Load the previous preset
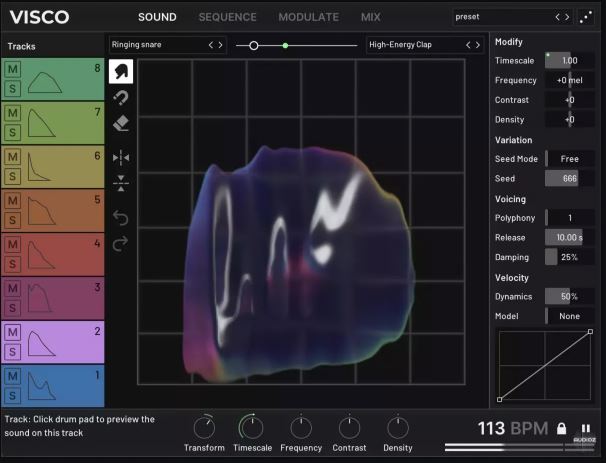The width and height of the screenshot is (606, 463). pos(557,17)
